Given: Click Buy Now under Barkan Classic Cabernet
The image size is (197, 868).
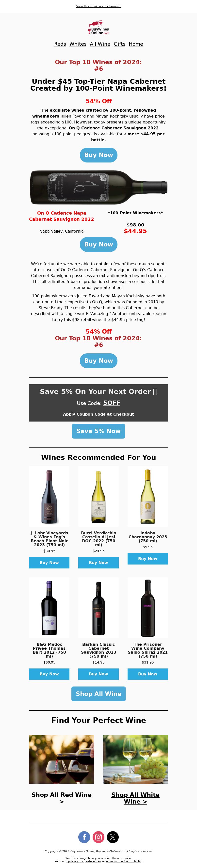Looking at the screenshot, I should click(x=98, y=674).
